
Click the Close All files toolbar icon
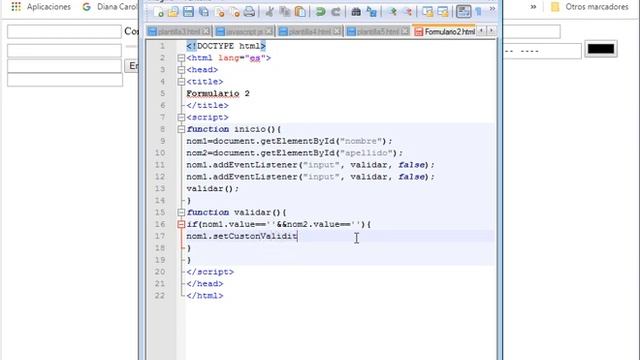coord(234,11)
